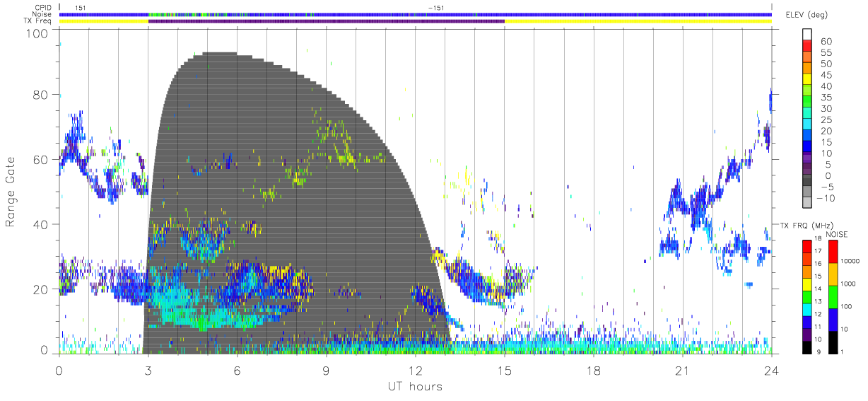
Task: Select the '18' tick label on UT hours axis
Action: 594,371
